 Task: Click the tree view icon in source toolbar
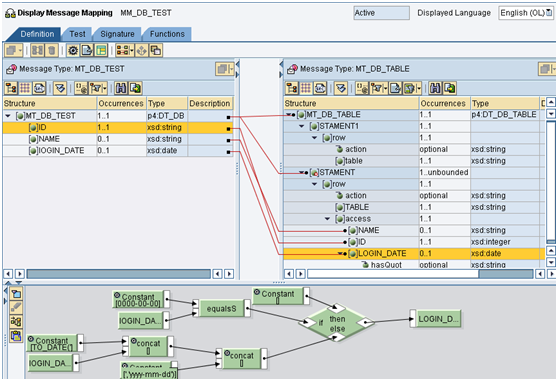pyautogui.click(x=11, y=88)
